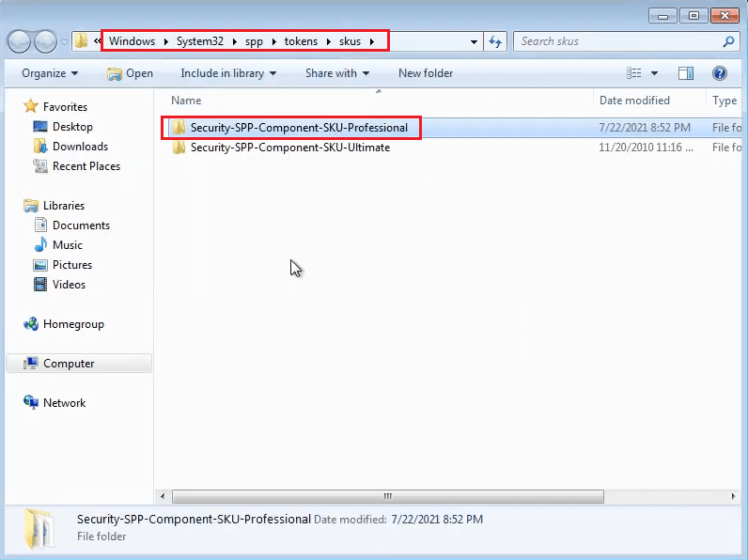
Task: Select spp in the address breadcrumb
Action: tap(255, 41)
